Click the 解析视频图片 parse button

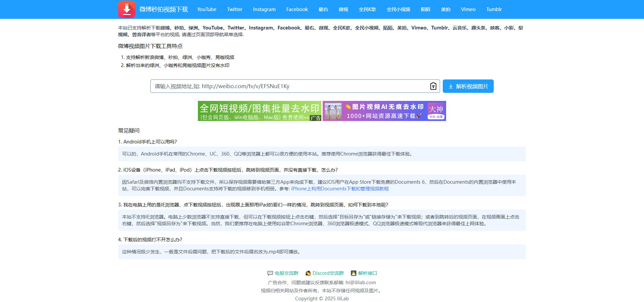(468, 86)
